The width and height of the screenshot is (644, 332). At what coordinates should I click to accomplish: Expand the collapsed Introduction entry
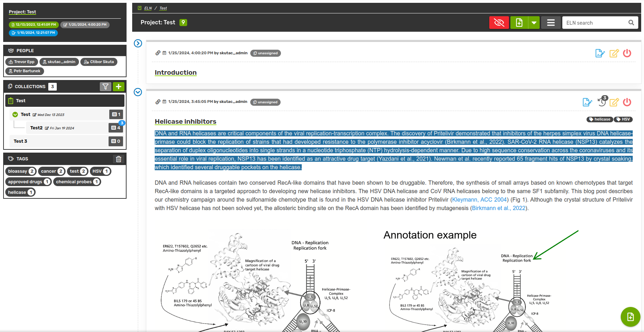pos(138,43)
